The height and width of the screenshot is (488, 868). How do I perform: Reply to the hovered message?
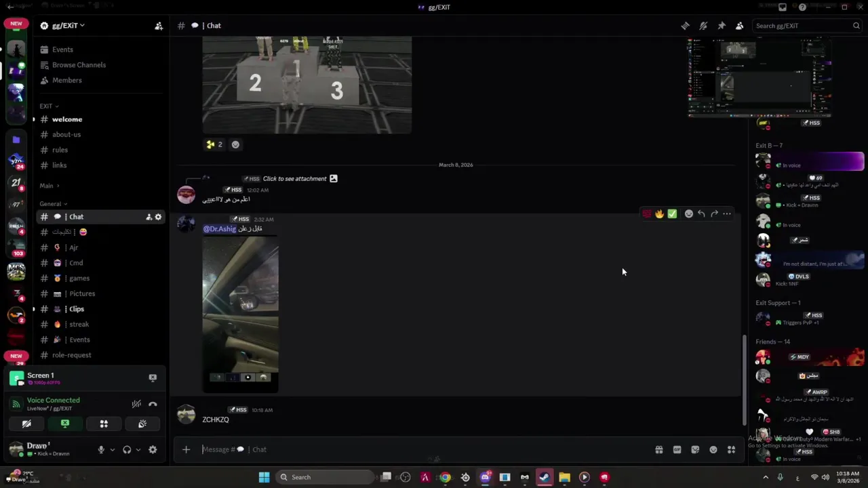[x=701, y=214]
